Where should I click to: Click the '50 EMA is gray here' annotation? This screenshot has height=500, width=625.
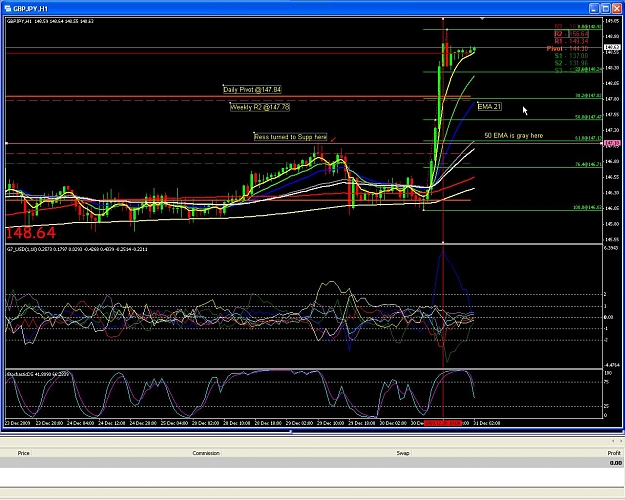[x=513, y=136]
